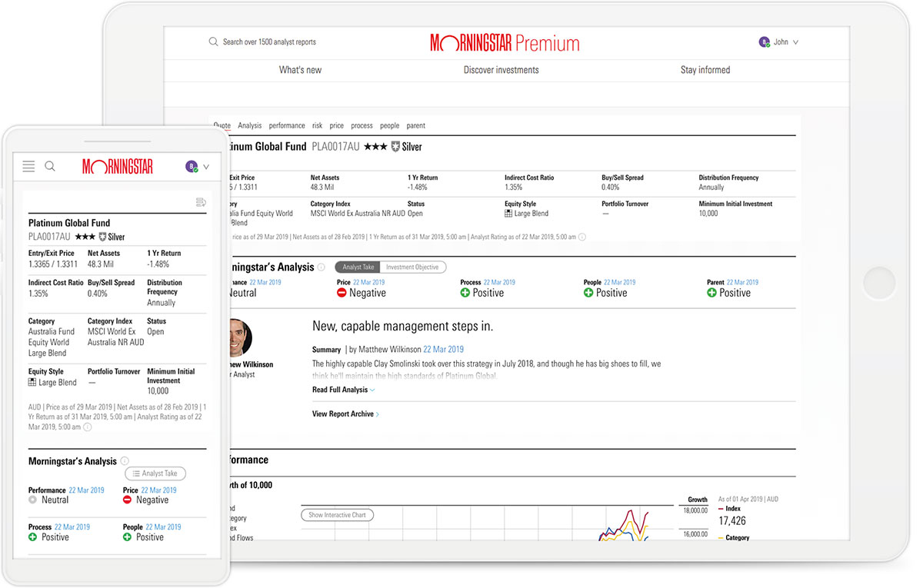This screenshot has height=588, width=923.
Task: Open the Stay informed menu
Action: (705, 70)
